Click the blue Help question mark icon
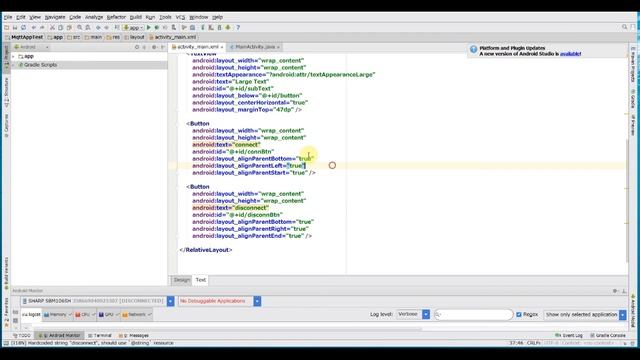The width and height of the screenshot is (640, 360). pyautogui.click(x=238, y=27)
